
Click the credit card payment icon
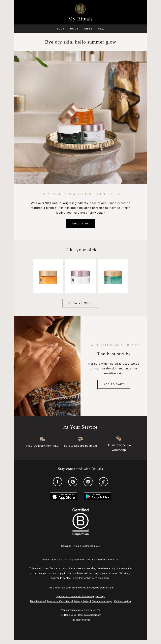pyautogui.click(x=80, y=439)
